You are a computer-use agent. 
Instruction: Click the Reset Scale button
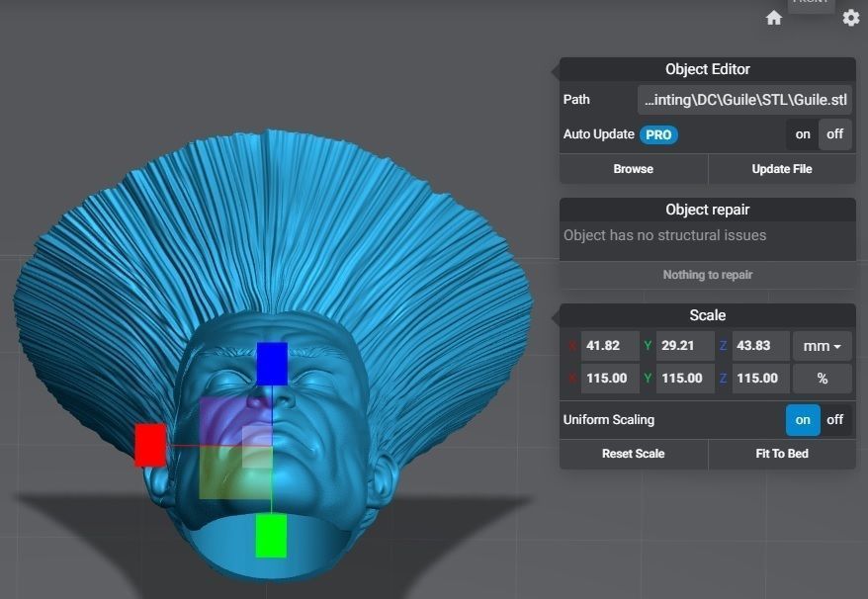[x=634, y=454]
